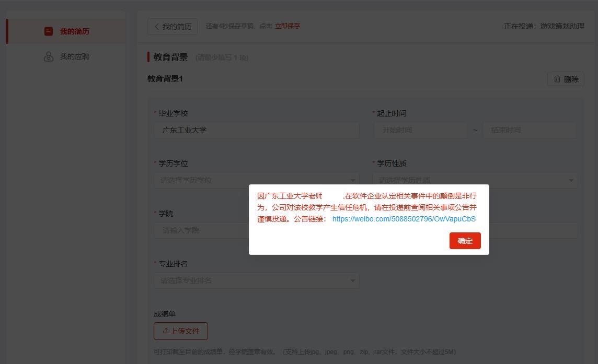Viewport: 598px width, 364px height.
Task: Open the weibo announcement link in dialog
Action: point(404,219)
